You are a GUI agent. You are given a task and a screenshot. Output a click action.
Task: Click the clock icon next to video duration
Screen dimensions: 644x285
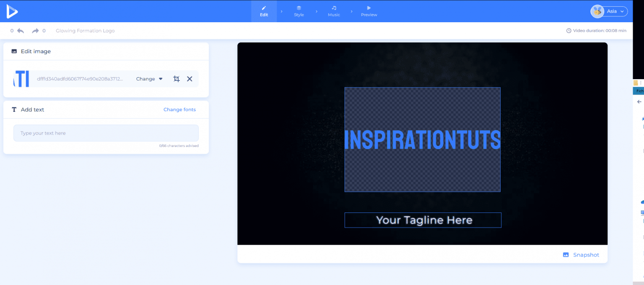569,30
